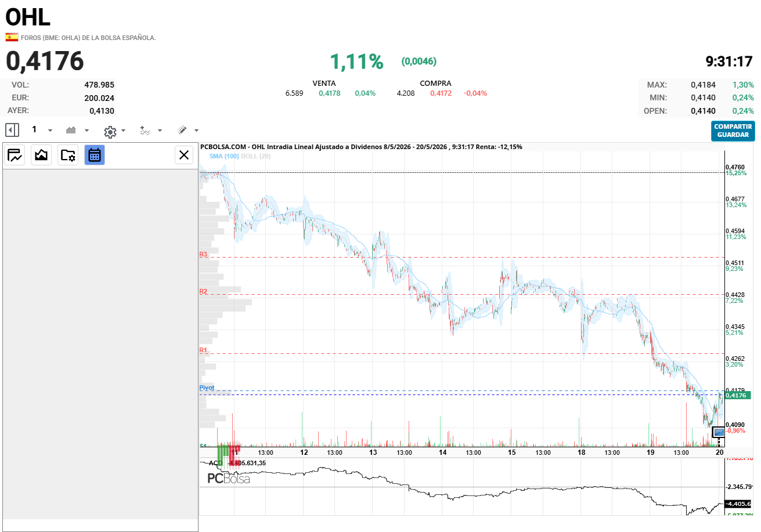Click the MAX value 0,4184

click(x=703, y=85)
